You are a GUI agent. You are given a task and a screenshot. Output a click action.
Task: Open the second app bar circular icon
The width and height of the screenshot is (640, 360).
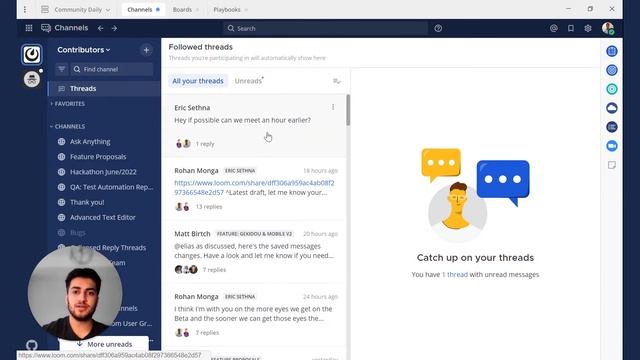[x=611, y=70]
